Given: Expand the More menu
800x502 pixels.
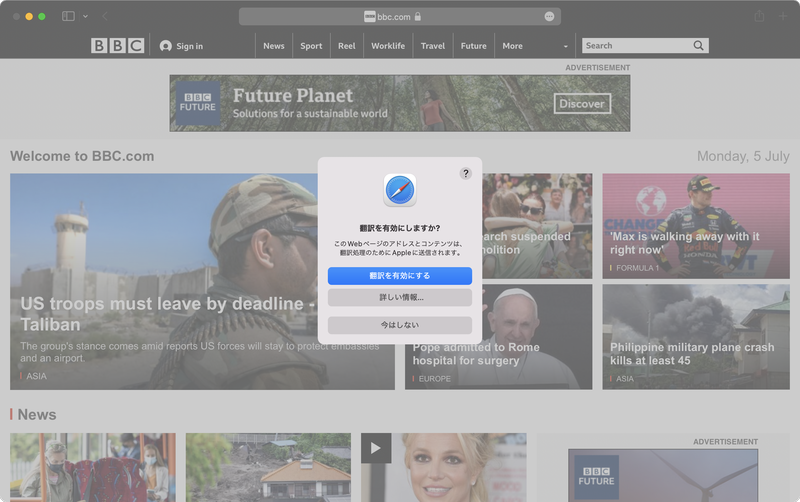Looking at the screenshot, I should click(x=512, y=46).
